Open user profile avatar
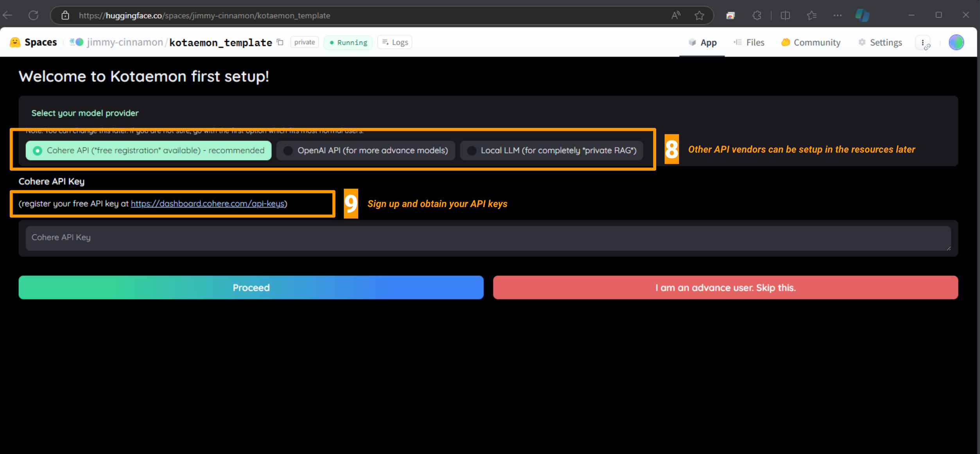Image resolution: width=980 pixels, height=454 pixels. (x=956, y=42)
